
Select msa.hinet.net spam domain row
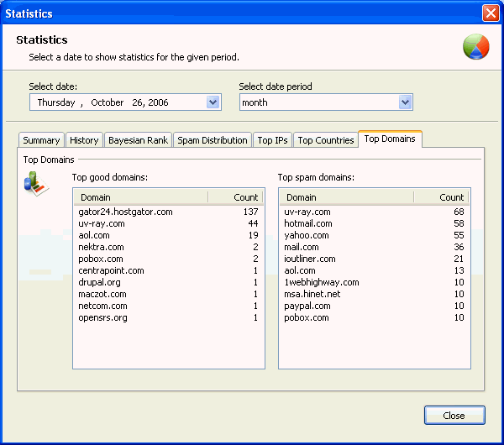(x=375, y=294)
